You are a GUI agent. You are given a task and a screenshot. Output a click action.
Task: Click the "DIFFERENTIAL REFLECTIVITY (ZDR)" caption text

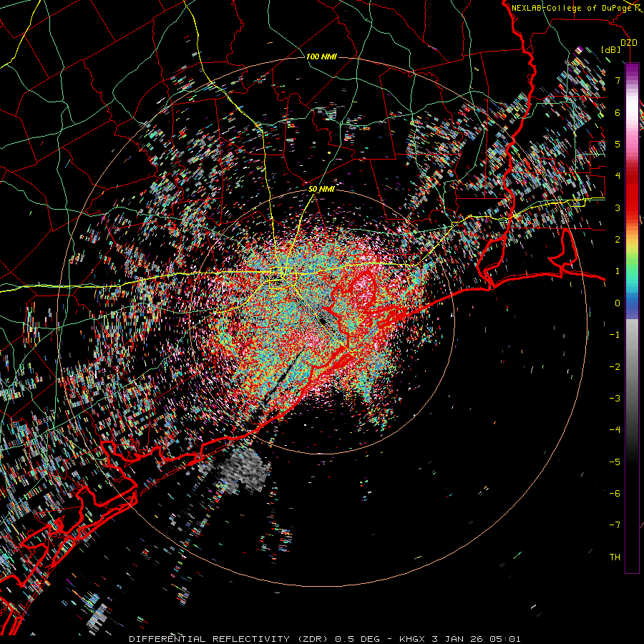click(x=230, y=639)
